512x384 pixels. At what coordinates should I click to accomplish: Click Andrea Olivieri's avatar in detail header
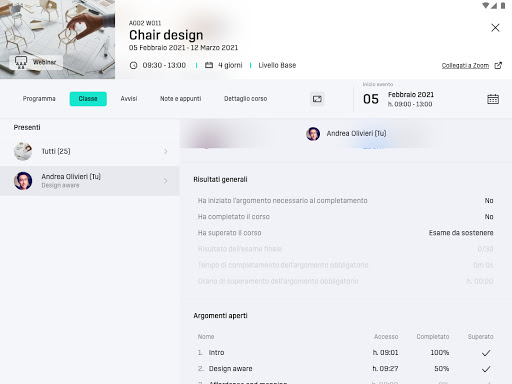click(x=313, y=134)
